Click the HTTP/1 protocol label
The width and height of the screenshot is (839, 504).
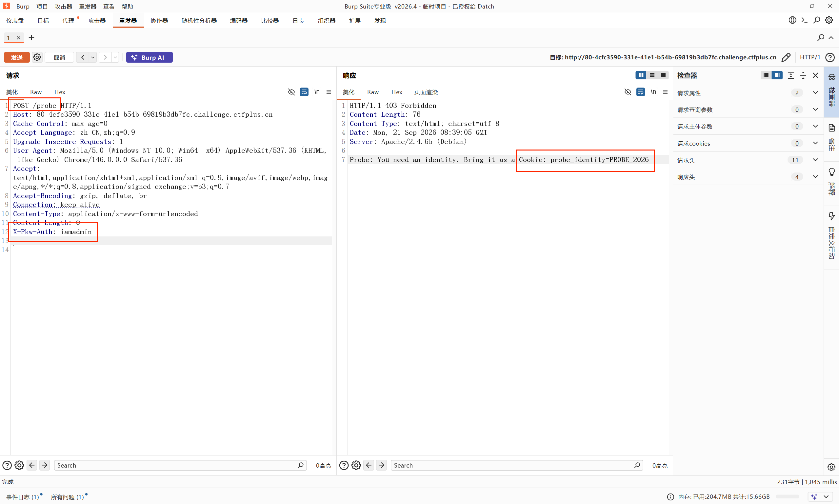tap(809, 57)
